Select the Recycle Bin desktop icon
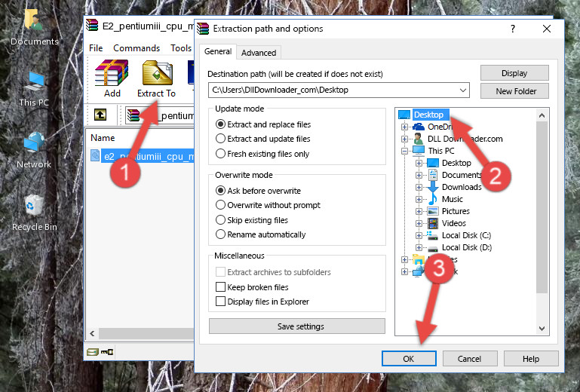The height and width of the screenshot is (392, 580). click(34, 213)
